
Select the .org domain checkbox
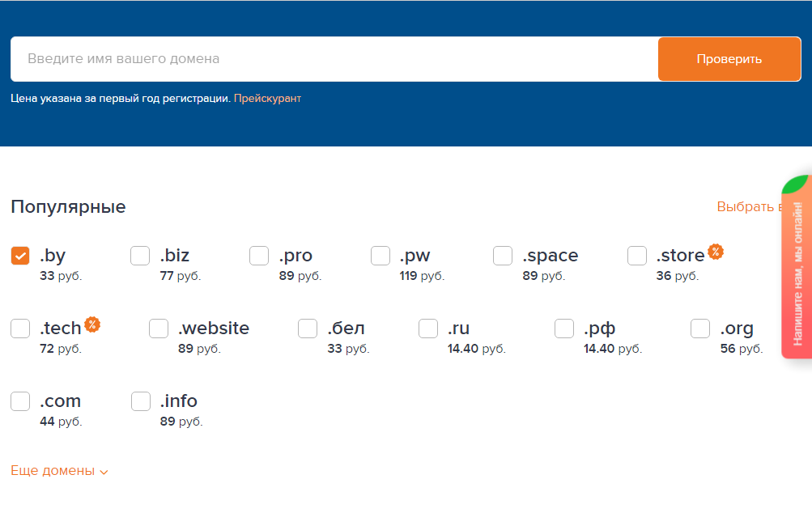pyautogui.click(x=700, y=329)
